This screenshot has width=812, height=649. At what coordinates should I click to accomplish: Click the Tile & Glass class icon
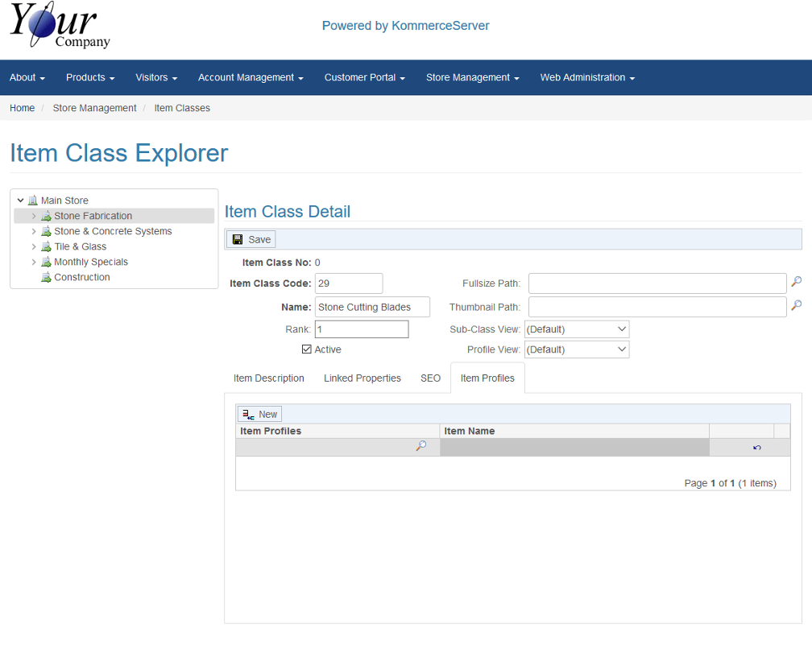pyautogui.click(x=46, y=247)
